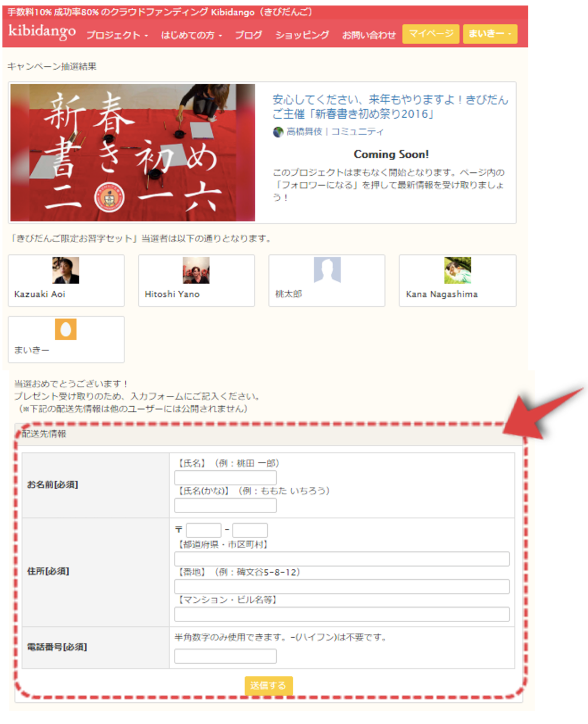Screen dimensions: 588x724
Task: Focus the マンション・ビル名等 input field
Action: tap(342, 614)
